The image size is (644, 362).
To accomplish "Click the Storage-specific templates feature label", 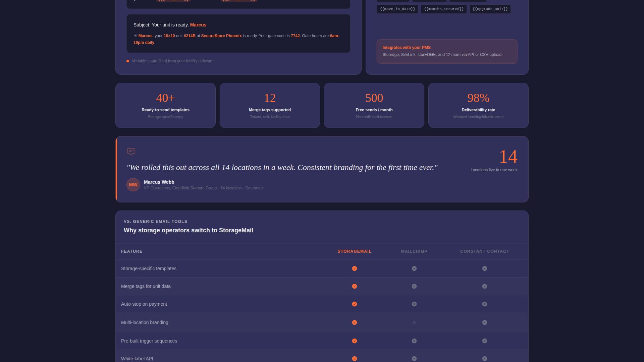I will click(149, 268).
